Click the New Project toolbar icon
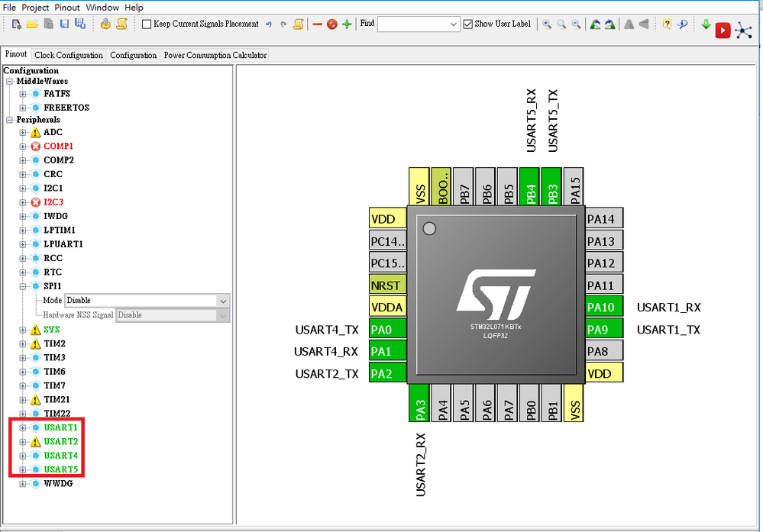This screenshot has height=532, width=763. [x=17, y=24]
